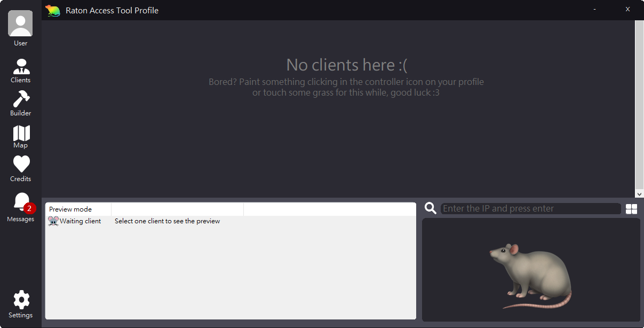Focus the 'Enter the IP' search field
This screenshot has height=328, width=644.
(530, 209)
